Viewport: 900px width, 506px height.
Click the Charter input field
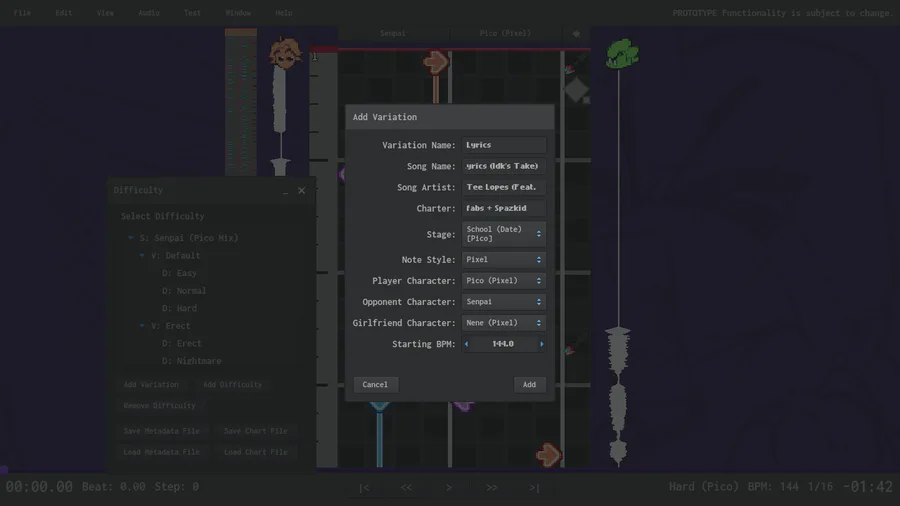click(503, 208)
